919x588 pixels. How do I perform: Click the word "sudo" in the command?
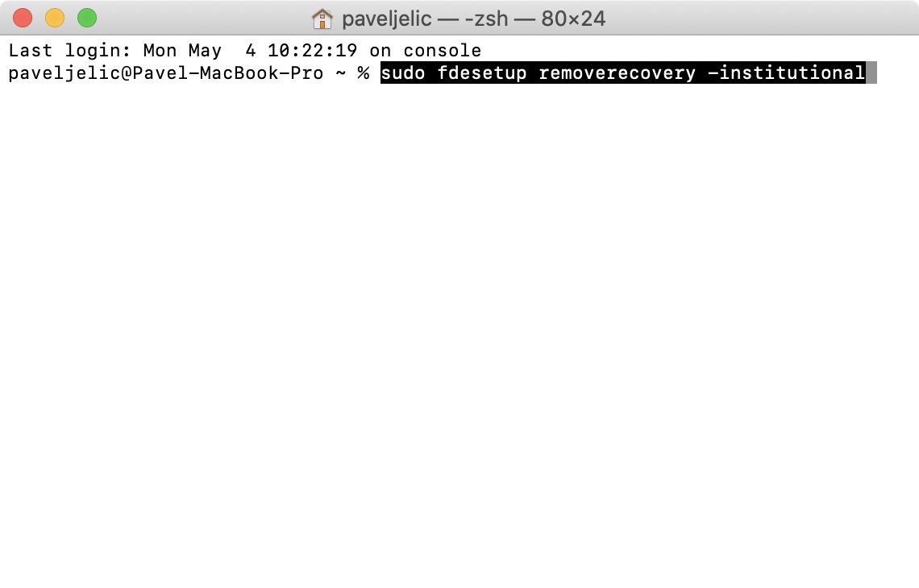(403, 72)
